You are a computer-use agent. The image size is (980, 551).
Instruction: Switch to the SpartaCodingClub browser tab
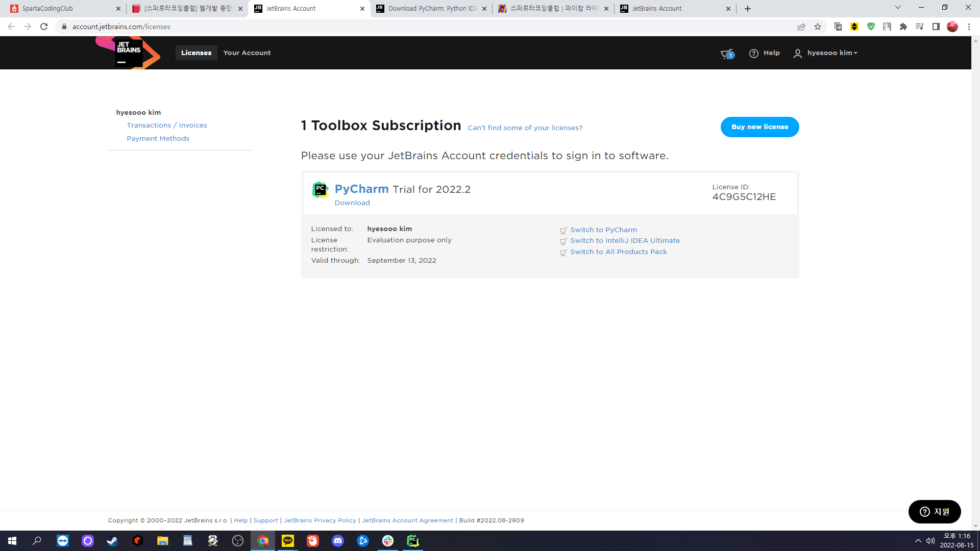(x=64, y=9)
